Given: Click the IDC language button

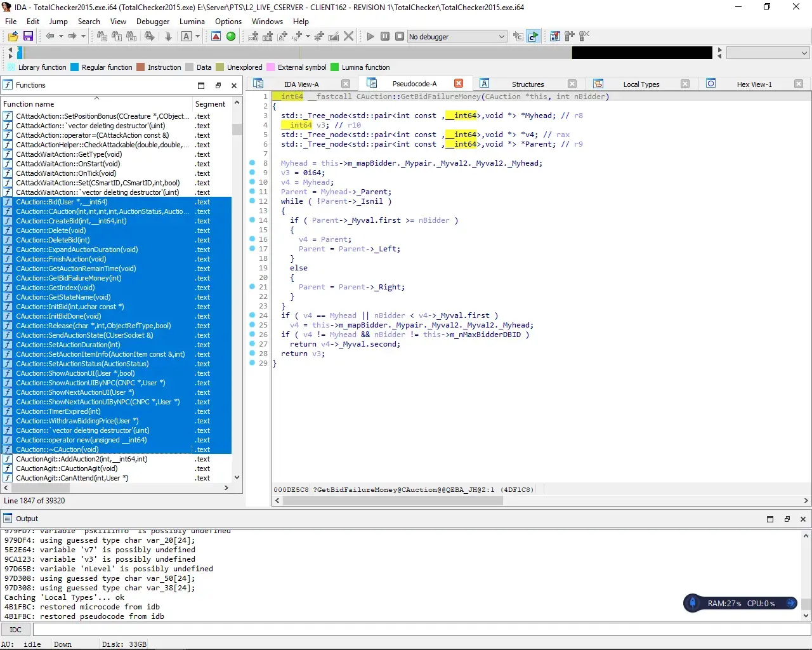Looking at the screenshot, I should click(x=16, y=630).
